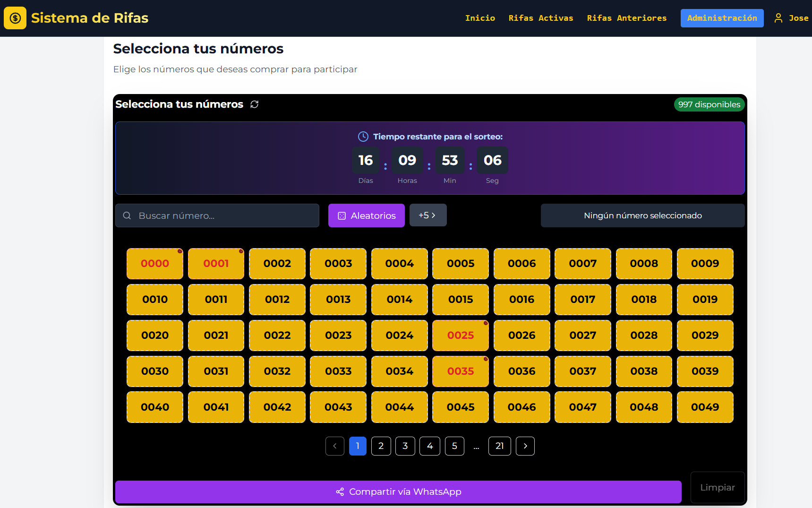Go to next page using right arrow
Image resolution: width=812 pixels, height=508 pixels.
click(525, 446)
